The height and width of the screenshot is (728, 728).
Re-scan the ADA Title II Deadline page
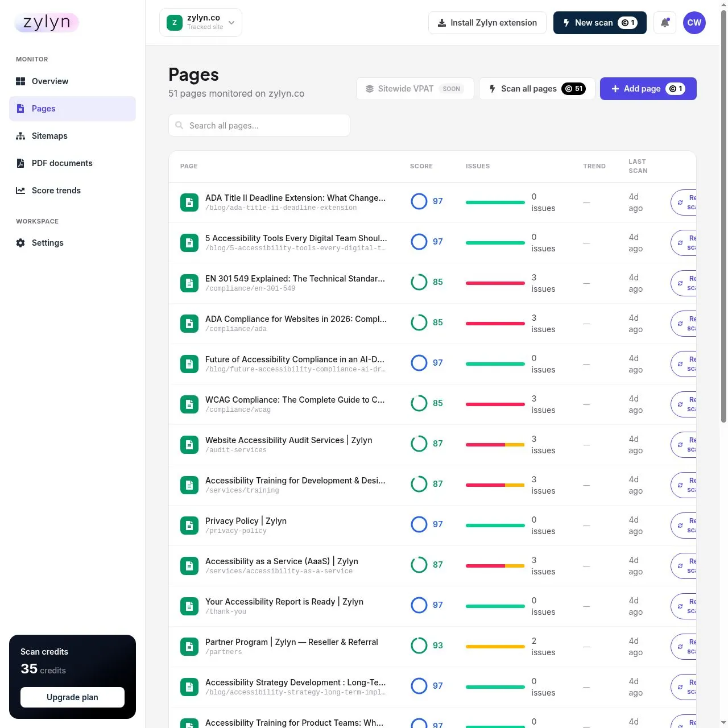[x=684, y=202]
